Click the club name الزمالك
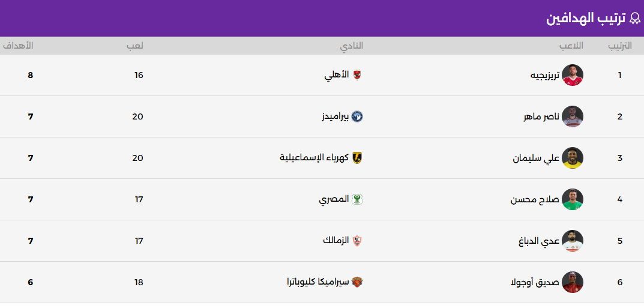 point(336,241)
